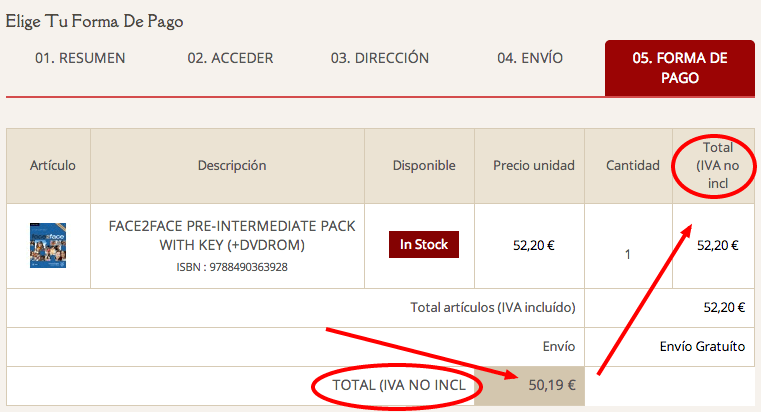Click the circled Total (IVA no incl header
761x412 pixels.
717,165
